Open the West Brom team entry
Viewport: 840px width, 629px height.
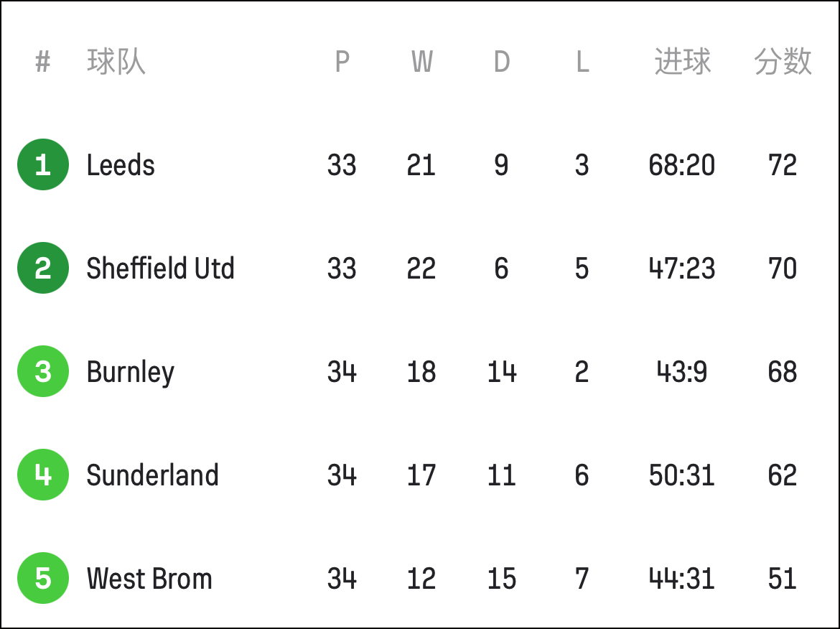(x=149, y=579)
